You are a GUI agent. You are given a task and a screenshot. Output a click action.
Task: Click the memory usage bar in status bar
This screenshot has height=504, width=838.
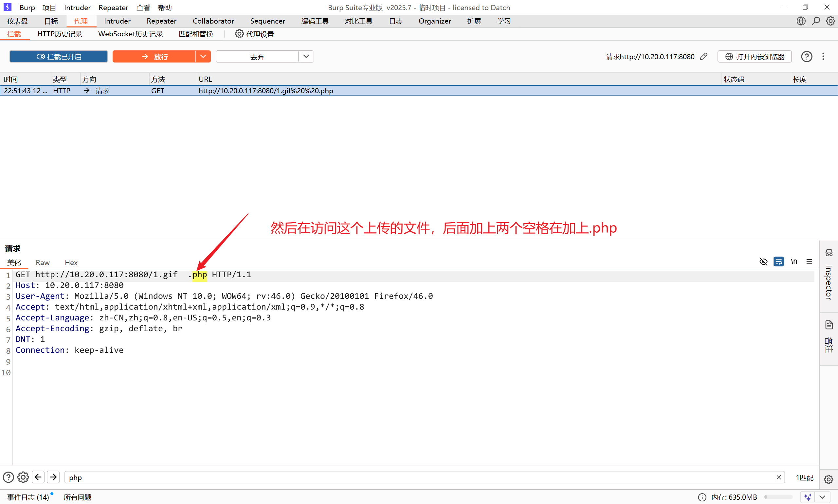pyautogui.click(x=778, y=497)
